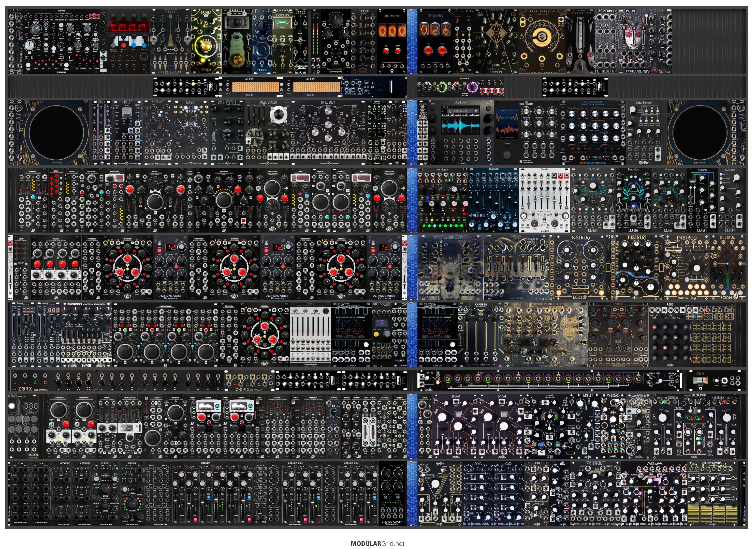Select the Broken Tape Tracker module
The width and height of the screenshot is (756, 549).
coord(237,41)
